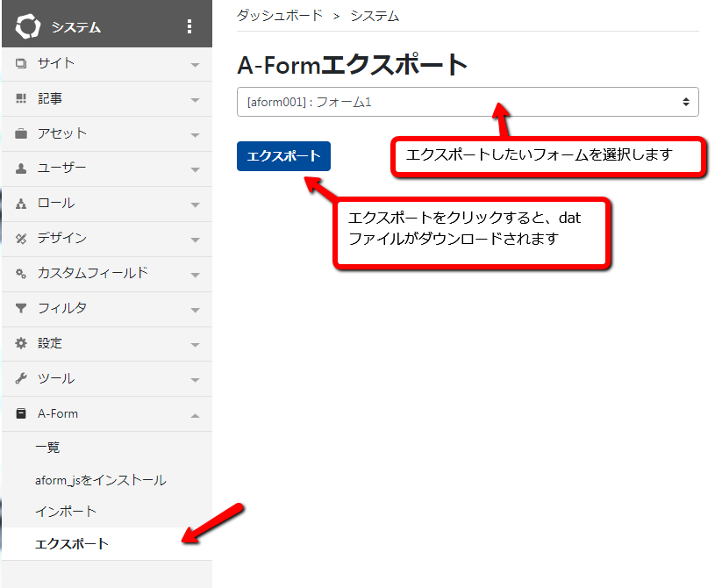Open the 一覧 submenu item

click(47, 448)
